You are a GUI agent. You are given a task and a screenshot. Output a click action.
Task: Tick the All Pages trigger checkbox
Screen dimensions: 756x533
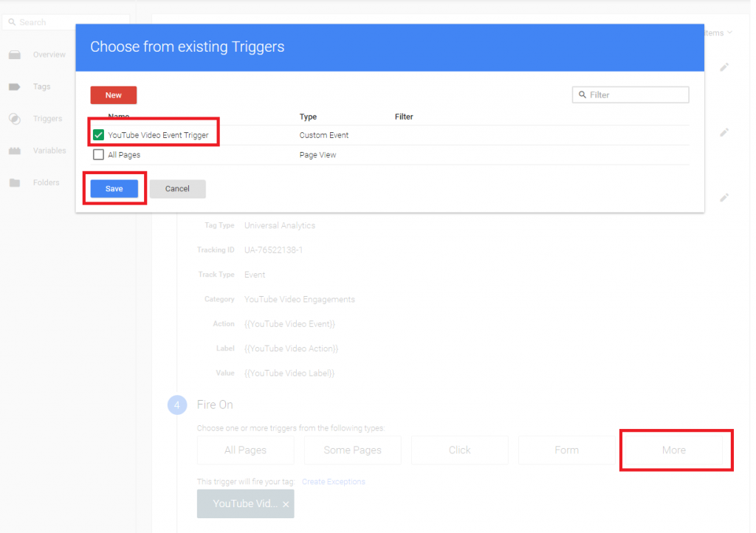[98, 155]
